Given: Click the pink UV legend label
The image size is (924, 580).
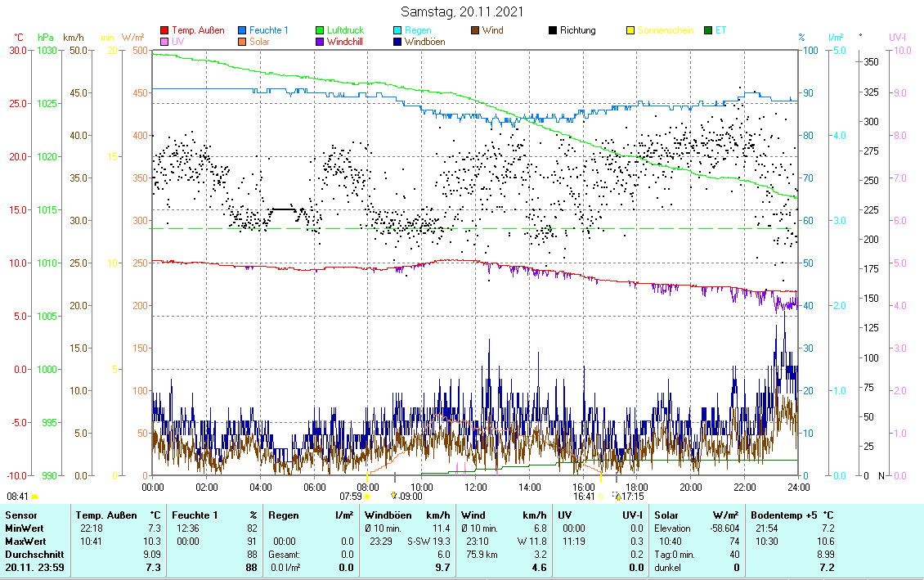Looking at the screenshot, I should (177, 42).
